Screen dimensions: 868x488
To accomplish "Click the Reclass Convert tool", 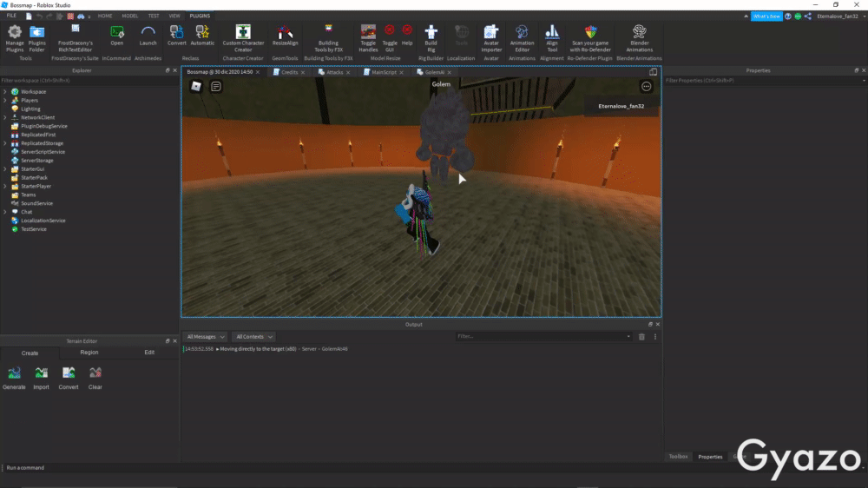I will click(176, 36).
